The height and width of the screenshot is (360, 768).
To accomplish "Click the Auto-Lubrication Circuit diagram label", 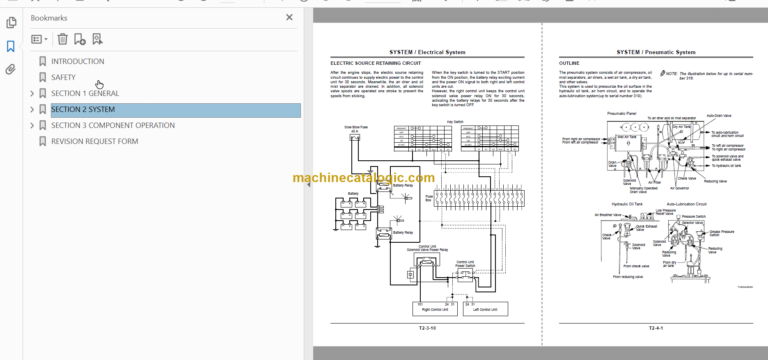I will [686, 204].
